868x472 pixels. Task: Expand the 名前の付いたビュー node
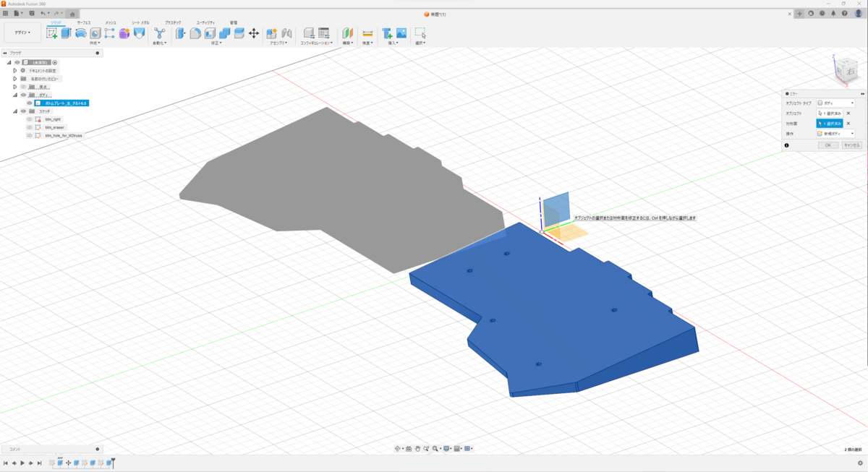point(15,78)
